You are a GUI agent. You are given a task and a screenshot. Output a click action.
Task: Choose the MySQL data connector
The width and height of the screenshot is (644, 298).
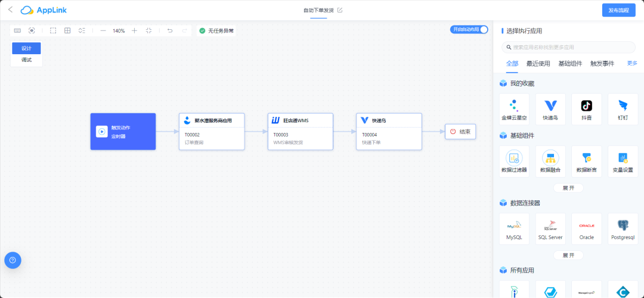point(514,229)
